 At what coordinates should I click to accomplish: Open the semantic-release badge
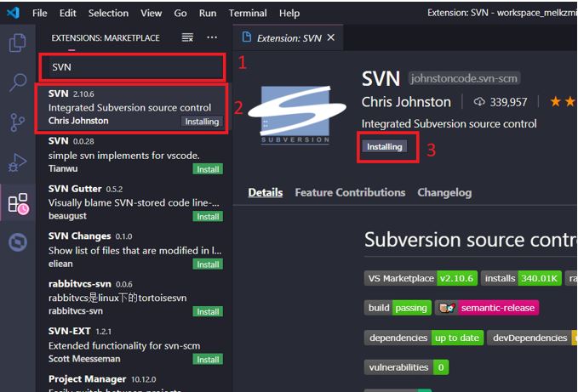pyautogui.click(x=487, y=308)
